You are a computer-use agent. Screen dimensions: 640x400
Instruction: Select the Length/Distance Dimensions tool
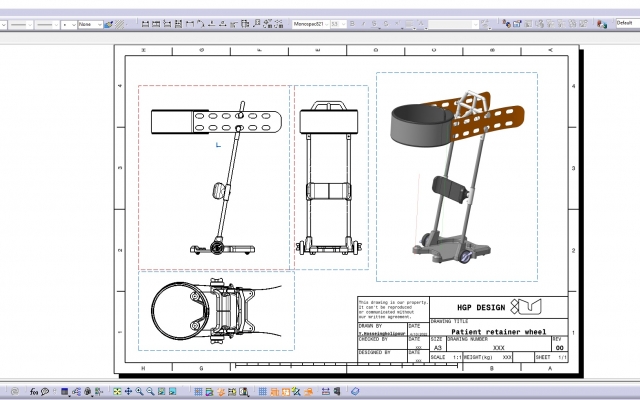click(189, 24)
